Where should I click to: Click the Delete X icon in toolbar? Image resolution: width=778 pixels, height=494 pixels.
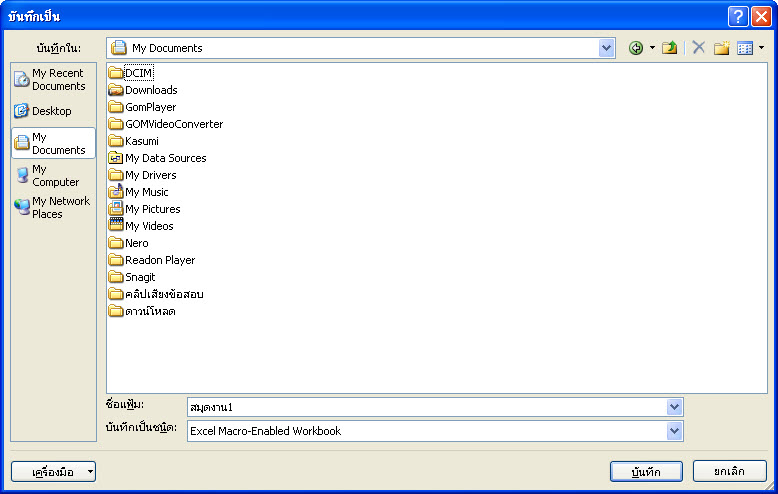click(x=698, y=48)
